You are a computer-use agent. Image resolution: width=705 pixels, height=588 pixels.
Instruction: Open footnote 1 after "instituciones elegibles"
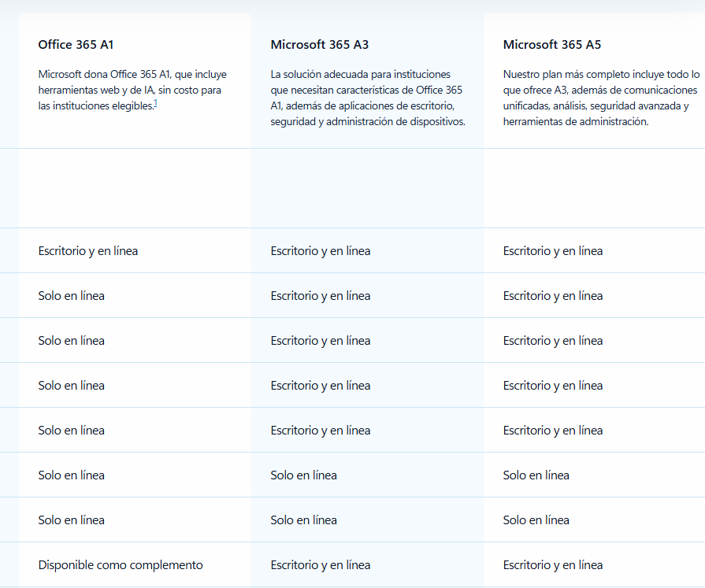pyautogui.click(x=155, y=104)
